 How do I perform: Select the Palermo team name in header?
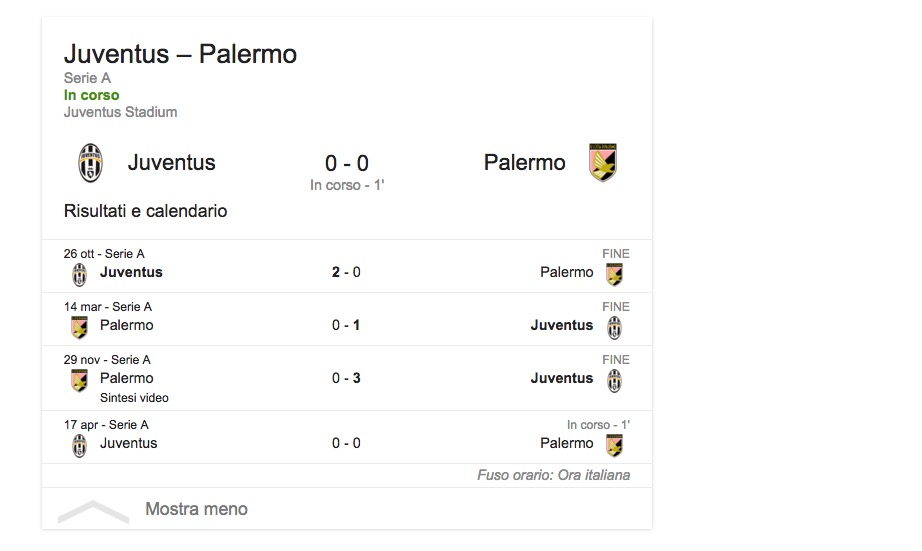click(x=524, y=162)
